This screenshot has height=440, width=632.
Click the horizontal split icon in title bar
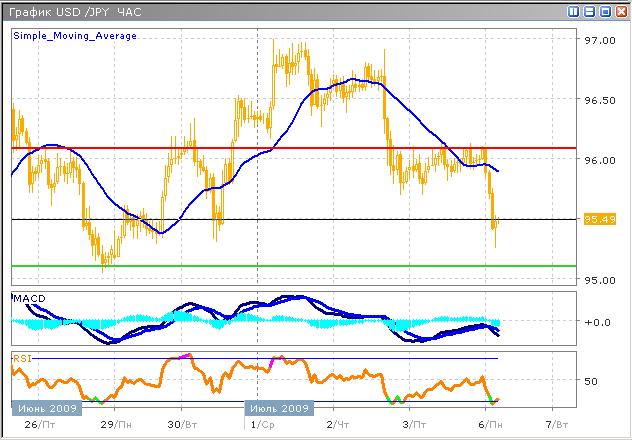590,12
